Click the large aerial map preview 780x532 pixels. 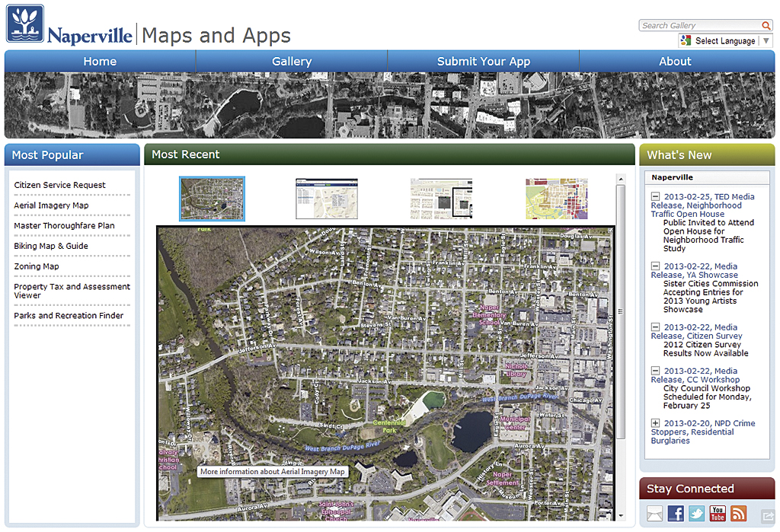click(386, 373)
